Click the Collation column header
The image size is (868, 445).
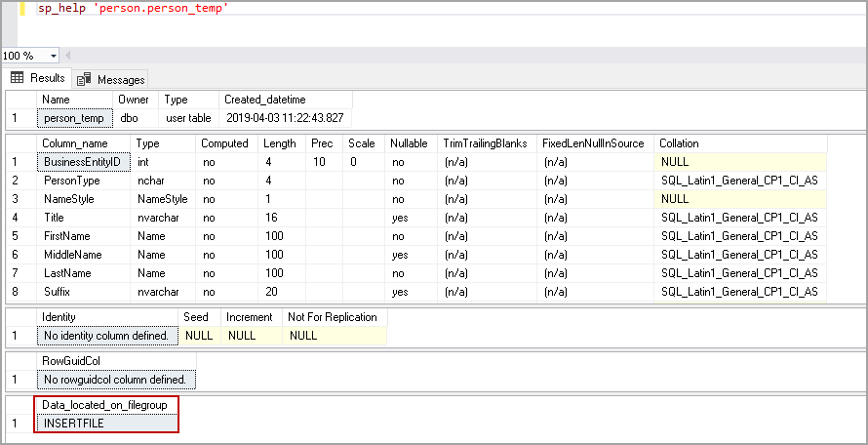[x=679, y=143]
